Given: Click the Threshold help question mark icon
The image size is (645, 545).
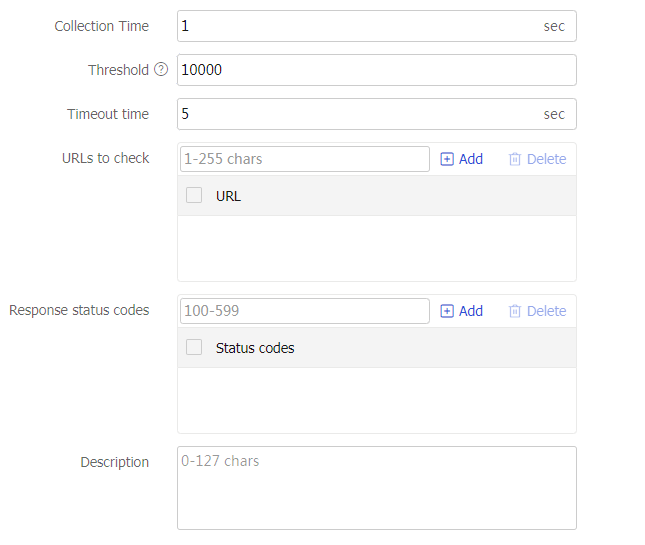Looking at the screenshot, I should (x=161, y=70).
